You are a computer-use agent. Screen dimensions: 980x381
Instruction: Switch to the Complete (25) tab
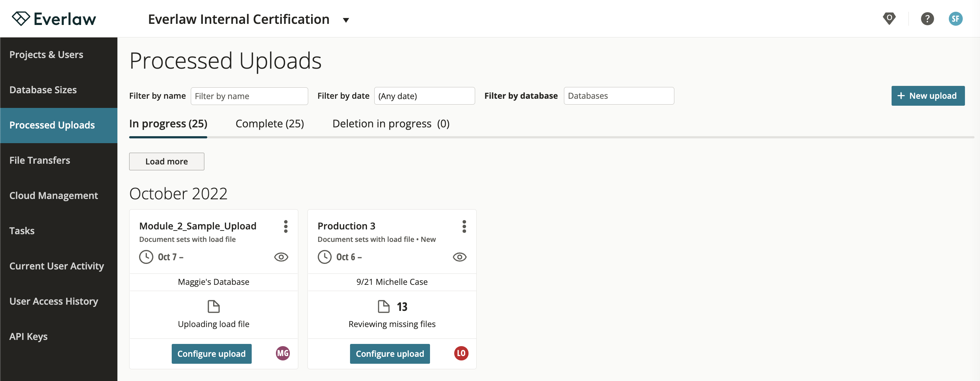(x=270, y=124)
